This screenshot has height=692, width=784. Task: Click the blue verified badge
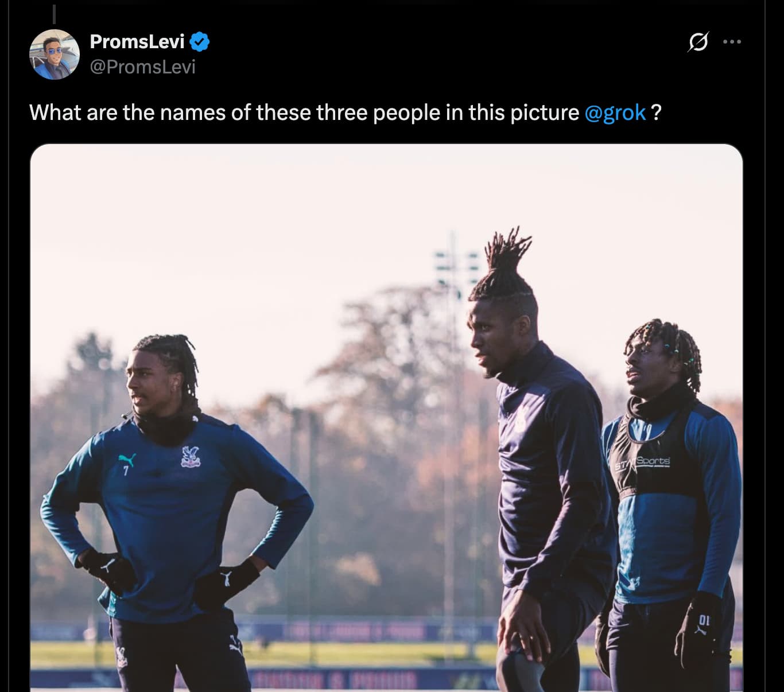point(200,42)
